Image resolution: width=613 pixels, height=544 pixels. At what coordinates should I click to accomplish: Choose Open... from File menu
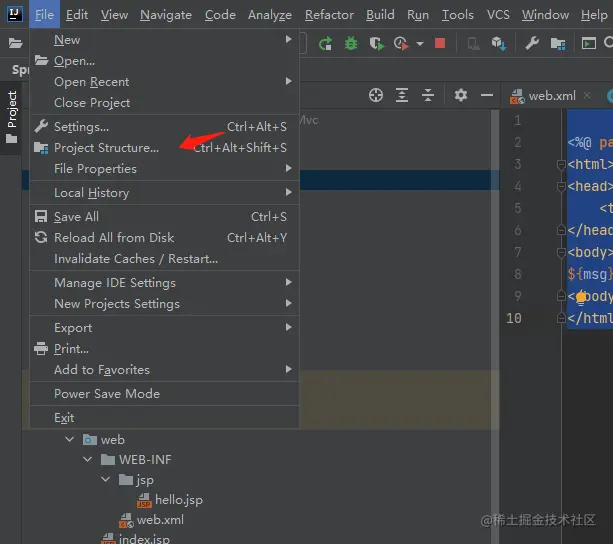pyautogui.click(x=165, y=61)
